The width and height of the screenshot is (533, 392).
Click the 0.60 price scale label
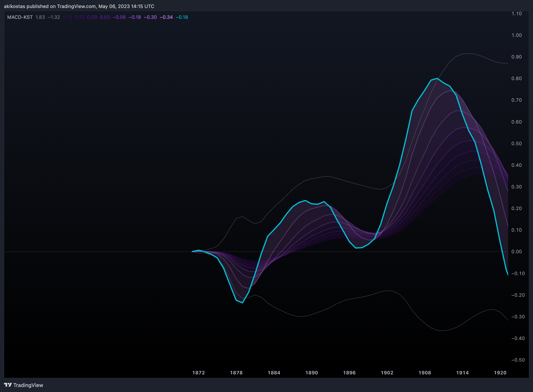tap(516, 122)
